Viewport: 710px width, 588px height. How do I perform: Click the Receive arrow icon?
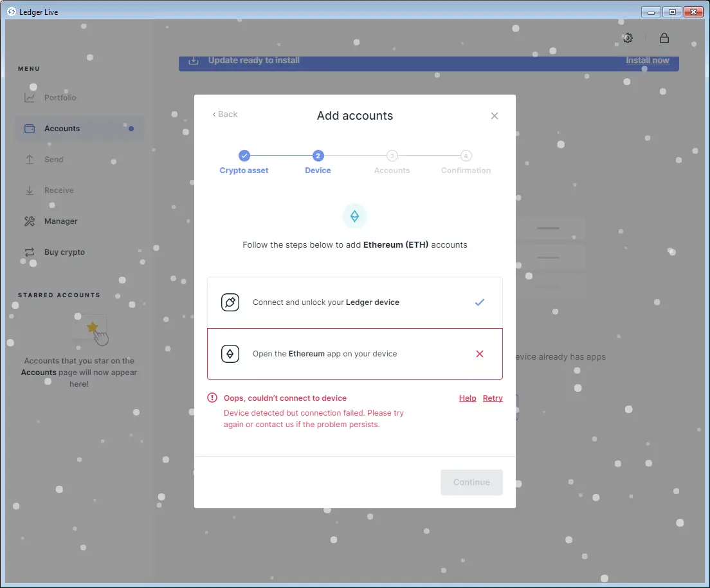point(30,190)
